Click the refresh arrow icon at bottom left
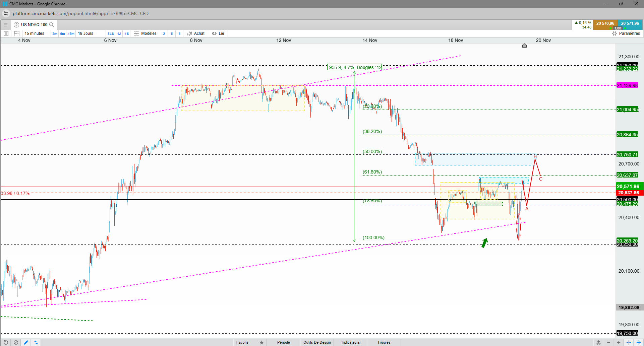 click(6, 342)
